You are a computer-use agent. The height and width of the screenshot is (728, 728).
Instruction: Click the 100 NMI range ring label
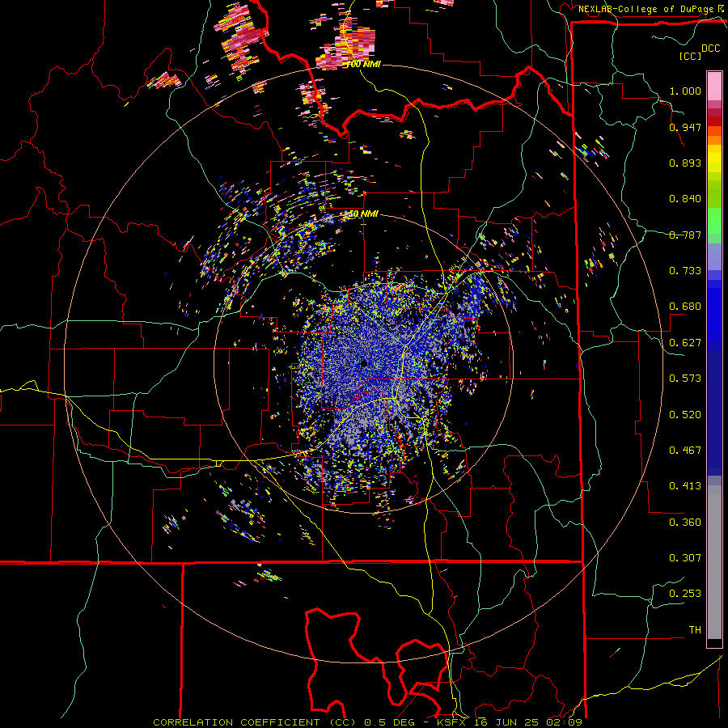(363, 64)
